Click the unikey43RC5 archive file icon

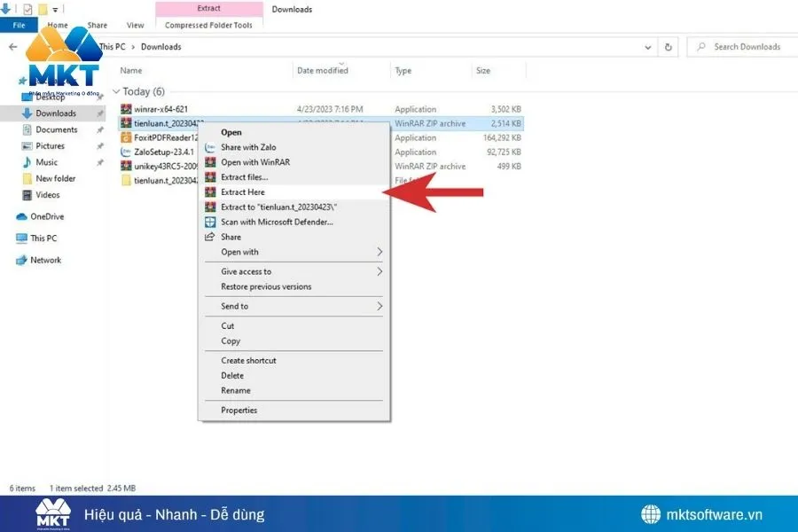pyautogui.click(x=126, y=166)
